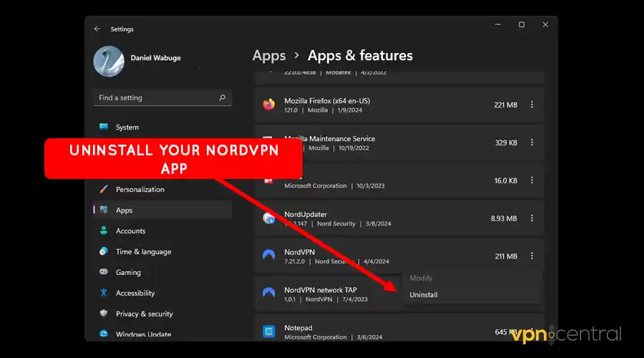Choose Modify from the context menu
Screen dimensions: 644x358
[x=421, y=278]
